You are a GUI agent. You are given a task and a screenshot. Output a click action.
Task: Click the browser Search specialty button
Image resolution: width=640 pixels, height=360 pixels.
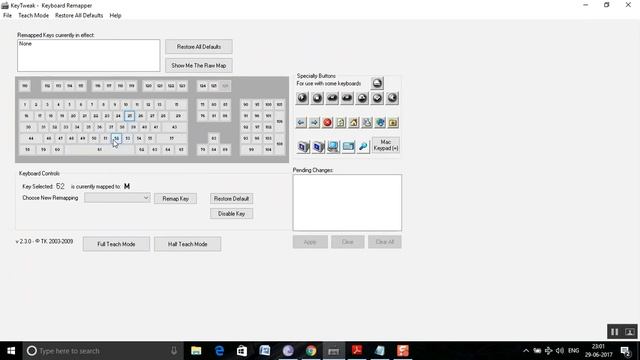click(x=367, y=122)
